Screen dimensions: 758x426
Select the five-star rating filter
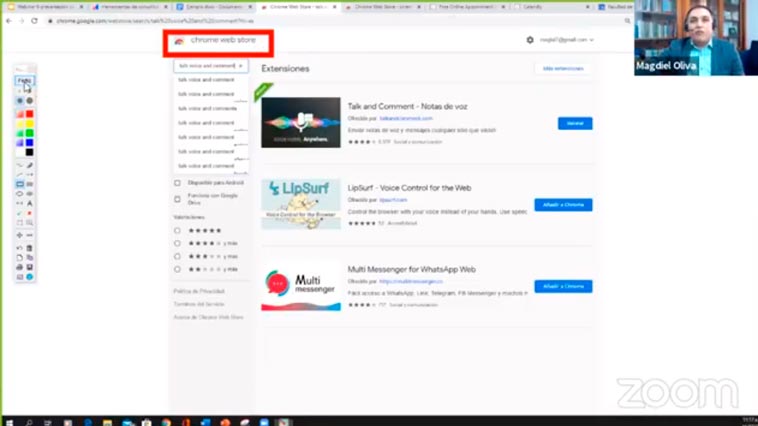(x=177, y=231)
